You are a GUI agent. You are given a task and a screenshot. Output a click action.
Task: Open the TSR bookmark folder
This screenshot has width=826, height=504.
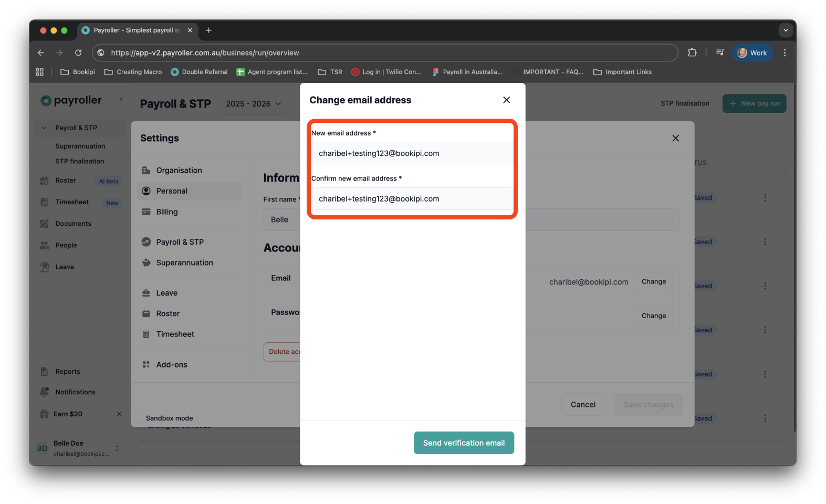(330, 72)
